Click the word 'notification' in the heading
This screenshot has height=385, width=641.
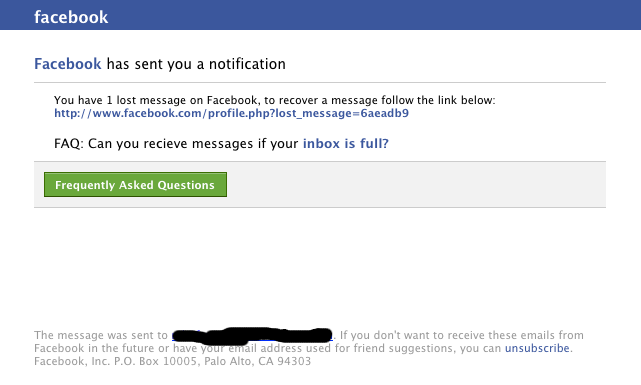247,64
